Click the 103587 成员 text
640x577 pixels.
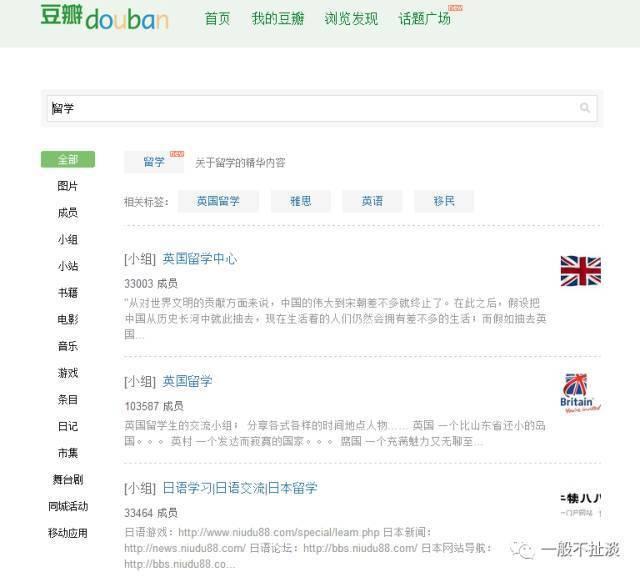(x=154, y=406)
